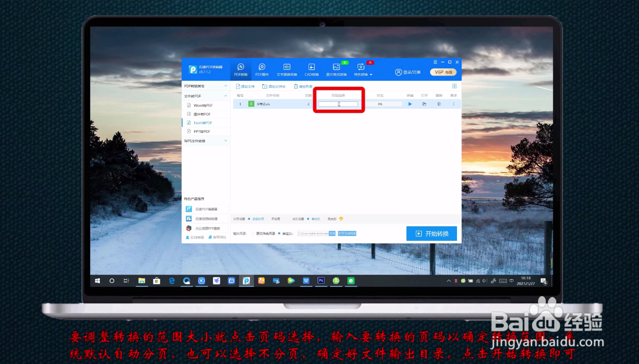
Task: Click the 开始转换 button
Action: 431,234
